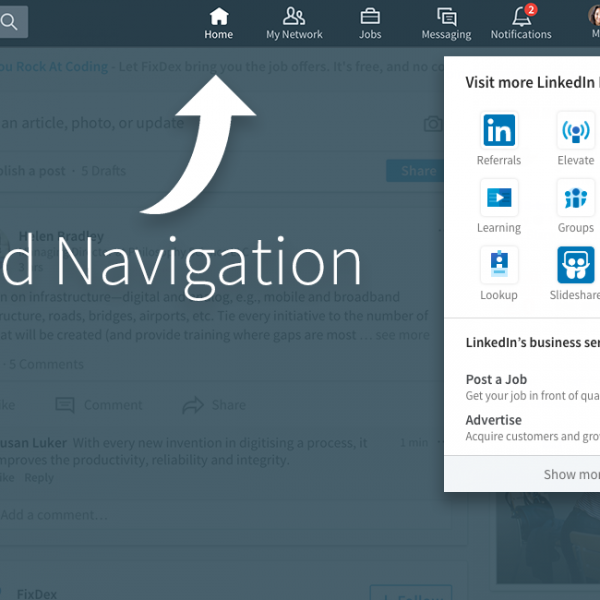Click the search magnifier icon

coord(8,22)
